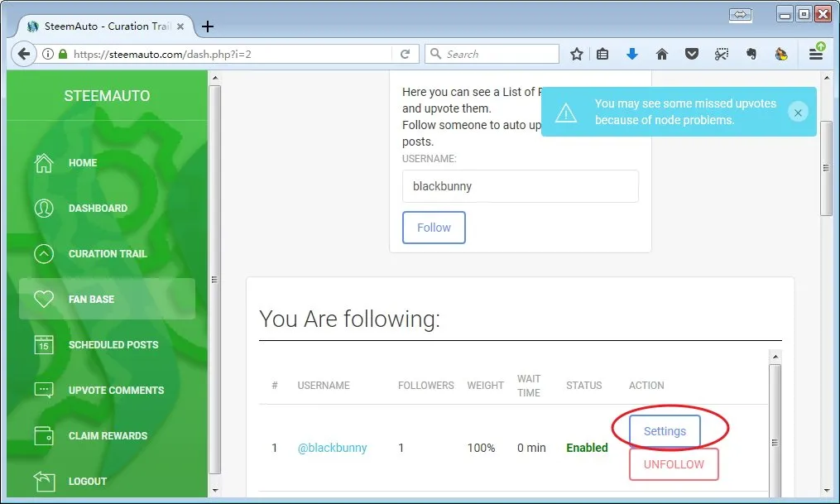
Task: Click the speech bubble icon beside Upvote Comments
Action: click(44, 390)
